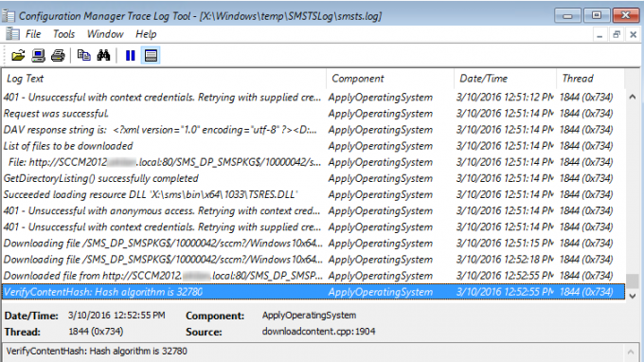Click the Find binoculars icon
Screen dimensions: 644x362
pos(103,56)
